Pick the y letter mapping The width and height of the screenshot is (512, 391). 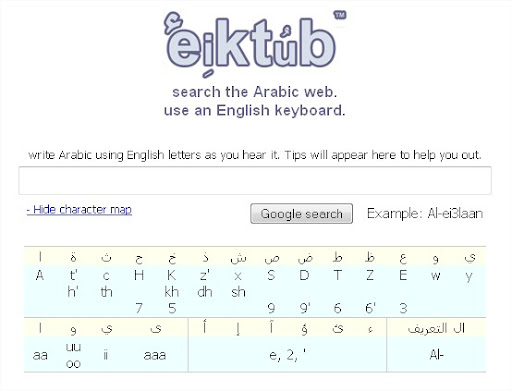(x=469, y=276)
